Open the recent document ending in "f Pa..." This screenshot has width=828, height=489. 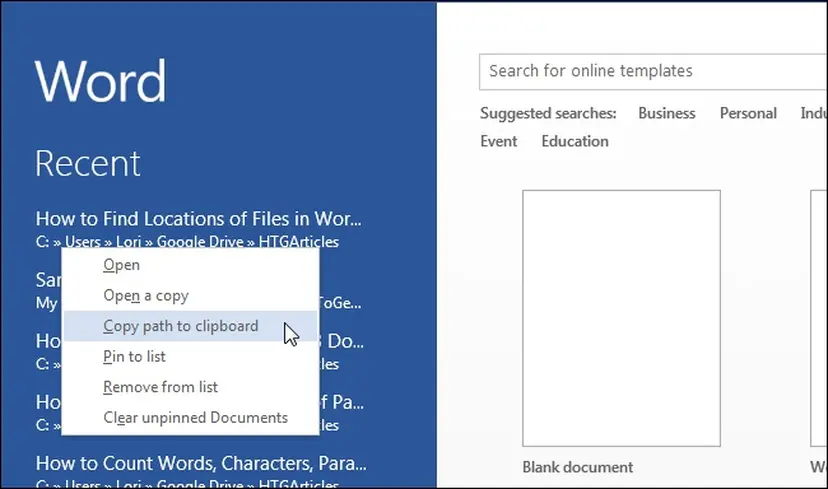[x=341, y=402]
